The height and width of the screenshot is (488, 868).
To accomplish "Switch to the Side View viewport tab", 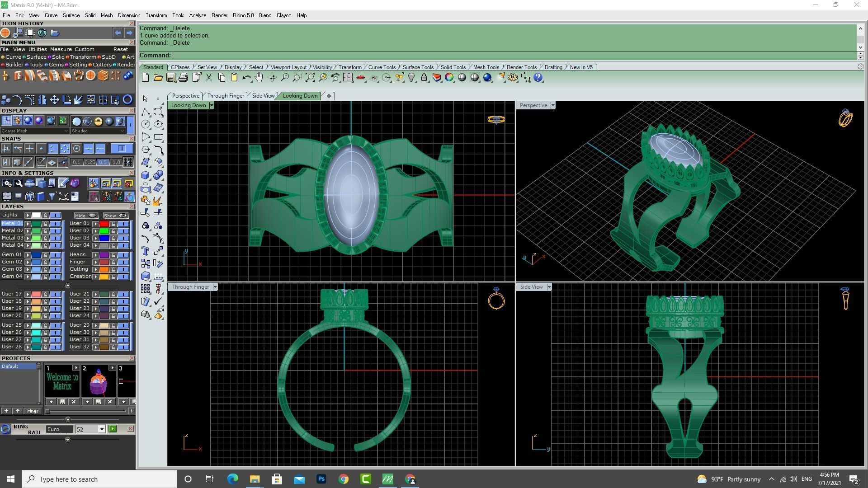I will (263, 96).
